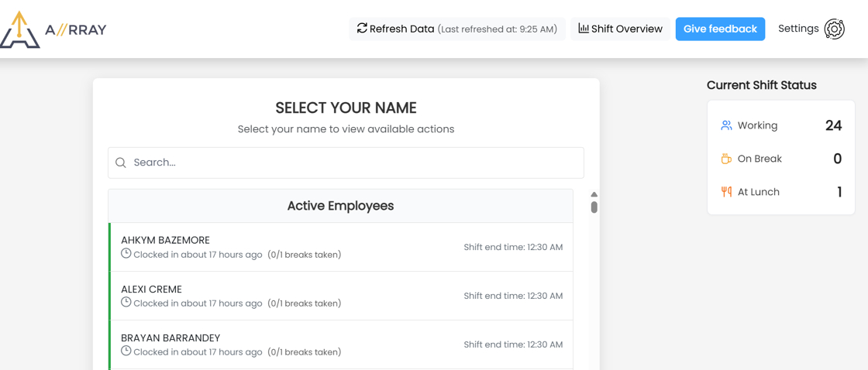Click the 'Select your name to view' subtitle

346,128
